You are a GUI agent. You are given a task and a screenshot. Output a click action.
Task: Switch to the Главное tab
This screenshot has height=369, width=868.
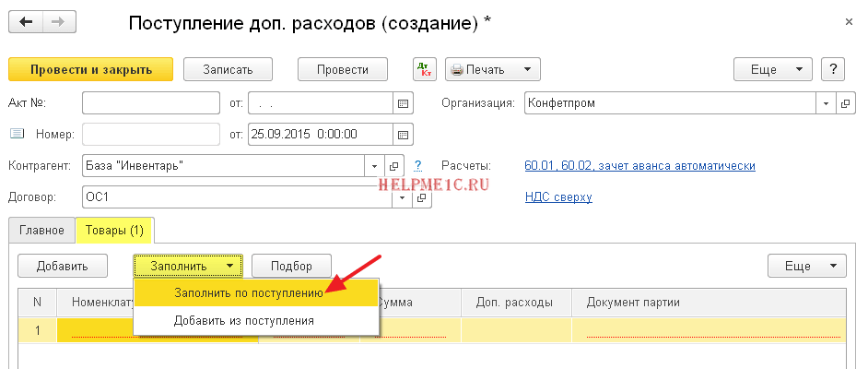[41, 231]
